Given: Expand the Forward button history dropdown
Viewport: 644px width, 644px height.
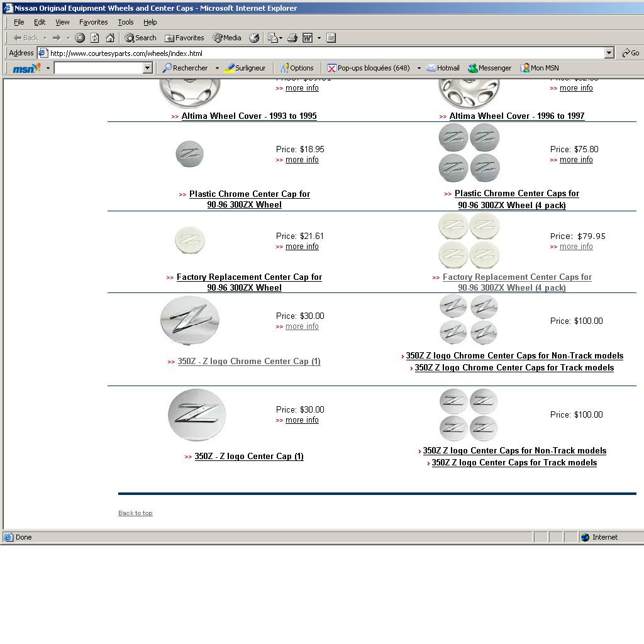Looking at the screenshot, I should [68, 38].
